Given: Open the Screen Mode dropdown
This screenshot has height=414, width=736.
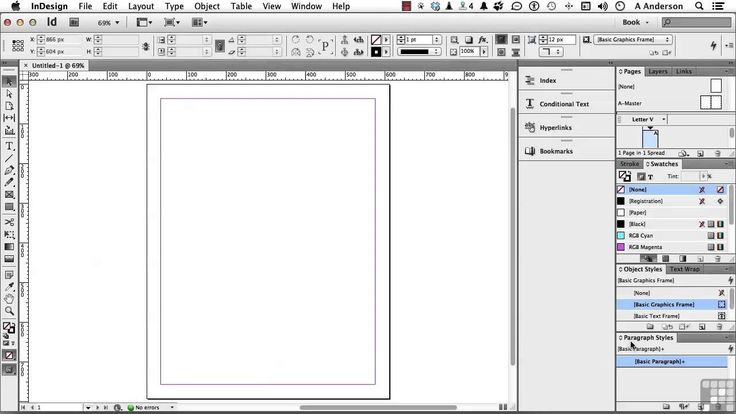Looking at the screenshot, I should [172, 22].
